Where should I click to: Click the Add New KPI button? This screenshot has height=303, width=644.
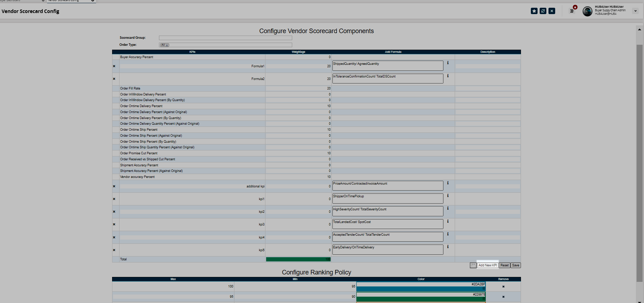pos(487,265)
